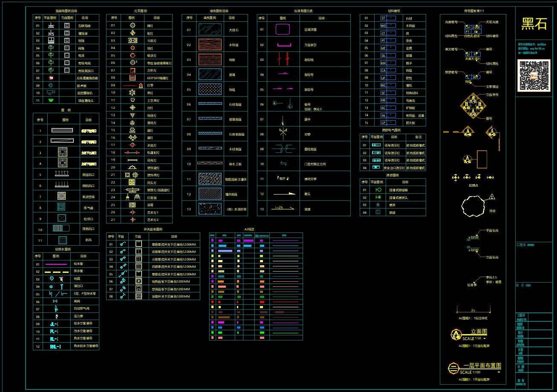557x392 pixels.
Task: Click the 四联单控开关 elevation symbol
Action: pos(138,266)
